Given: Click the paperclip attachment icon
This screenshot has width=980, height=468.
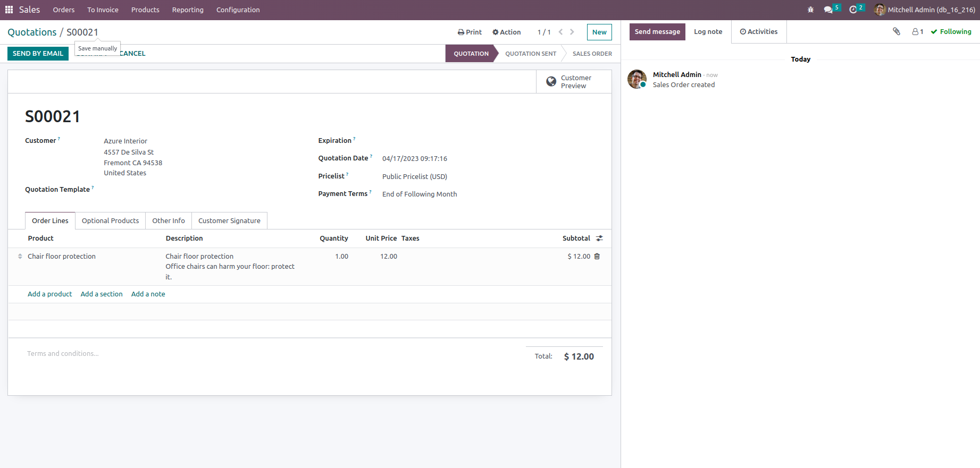Looking at the screenshot, I should (897, 32).
